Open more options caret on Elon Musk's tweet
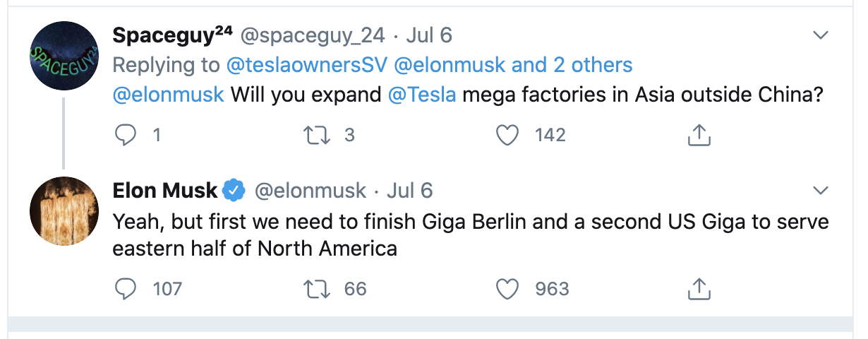Image resolution: width=868 pixels, height=339 pixels. 821,191
